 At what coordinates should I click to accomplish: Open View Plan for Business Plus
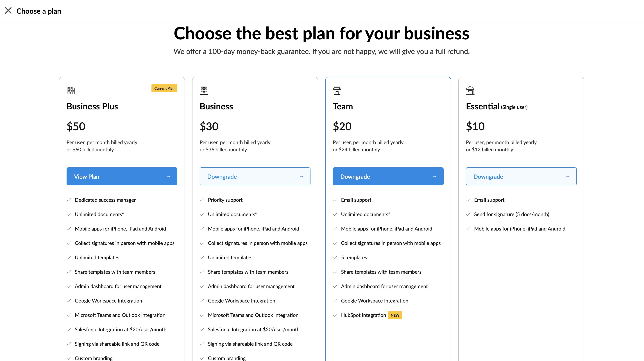[x=122, y=176]
